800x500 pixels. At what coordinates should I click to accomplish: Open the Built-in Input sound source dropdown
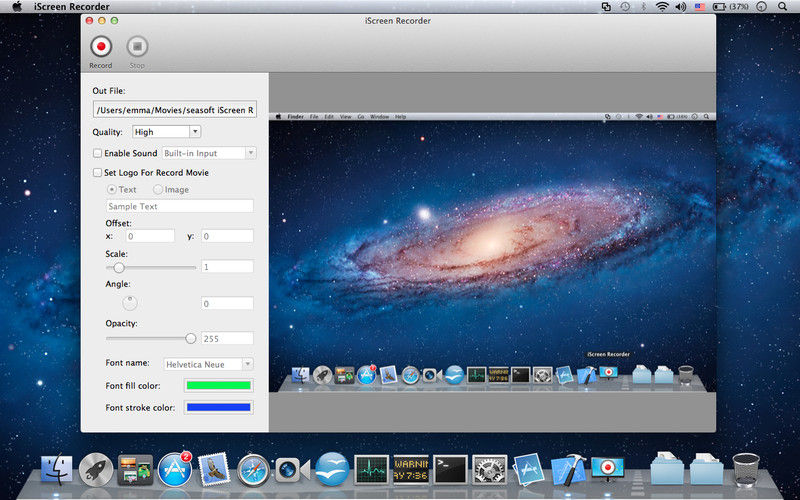(209, 153)
